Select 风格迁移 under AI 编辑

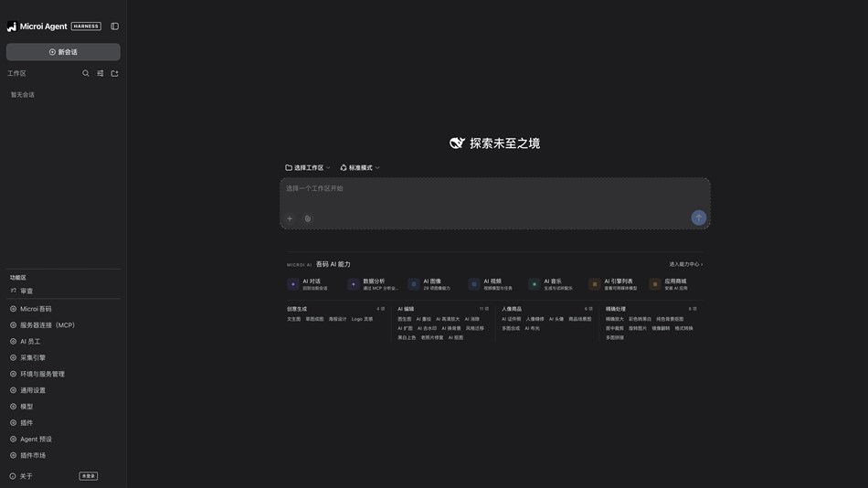[475, 328]
